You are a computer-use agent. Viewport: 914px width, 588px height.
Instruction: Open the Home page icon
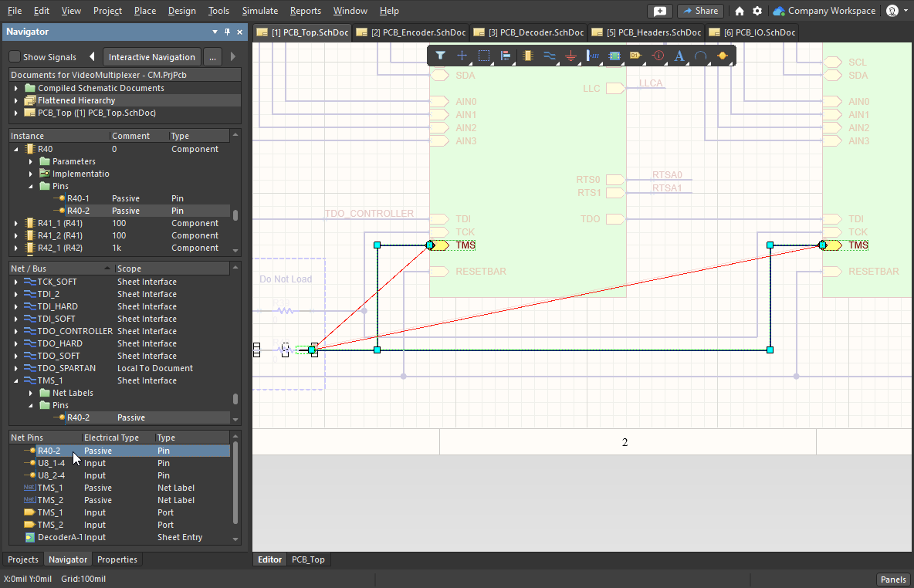[x=740, y=11]
